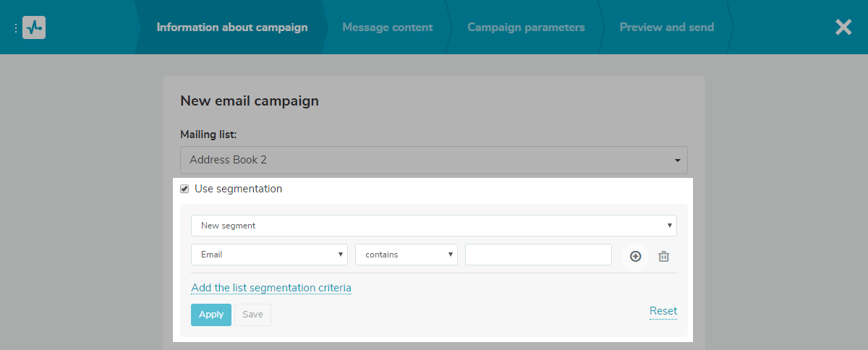Jump to Preview and send step
Screen dimensions: 868x350
point(667,27)
